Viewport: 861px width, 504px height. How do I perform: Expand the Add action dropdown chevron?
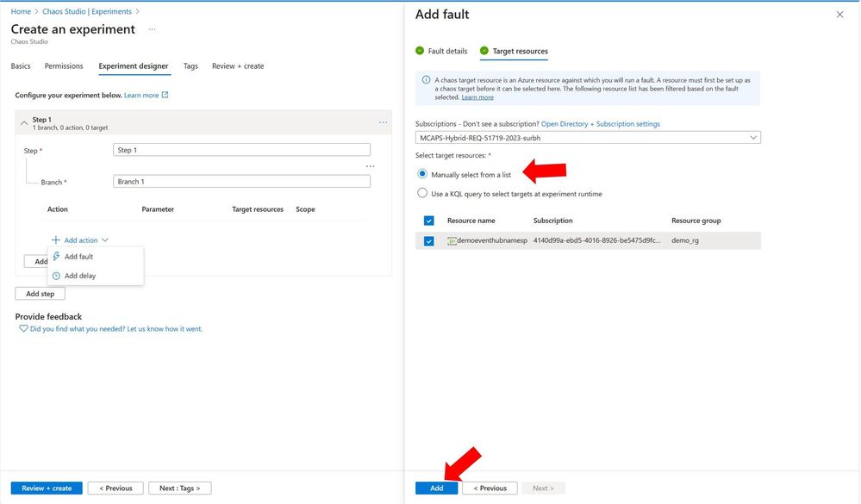(x=105, y=240)
